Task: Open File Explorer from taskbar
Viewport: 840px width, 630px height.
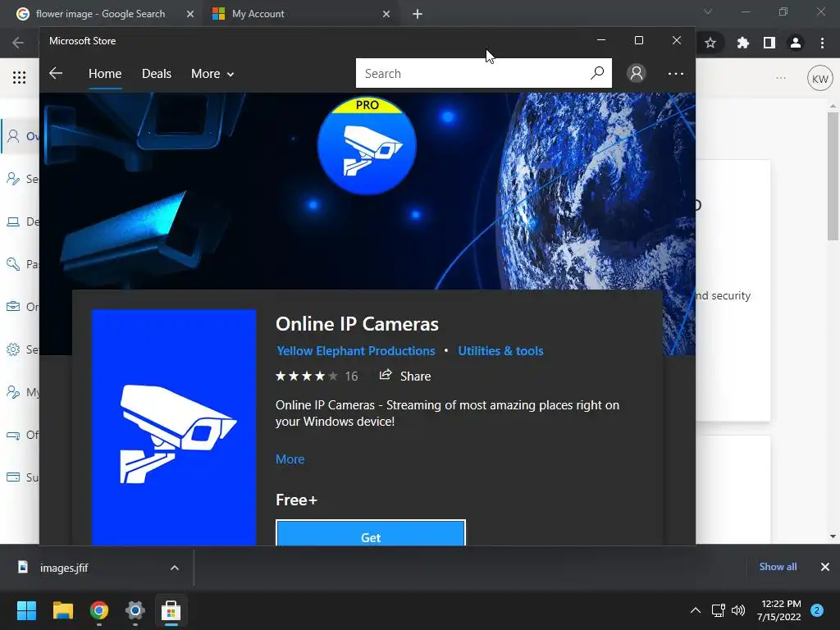Action: (x=62, y=610)
